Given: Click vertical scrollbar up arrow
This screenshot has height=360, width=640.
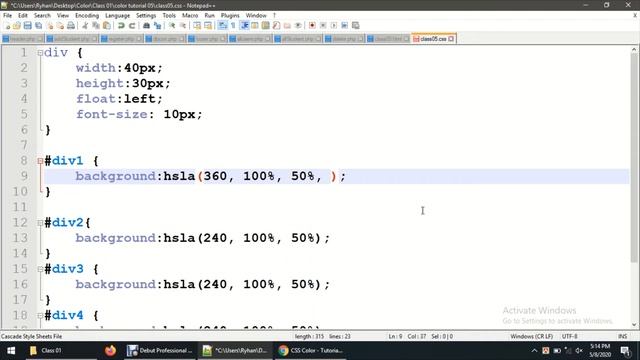Looking at the screenshot, I should pyautogui.click(x=634, y=49).
